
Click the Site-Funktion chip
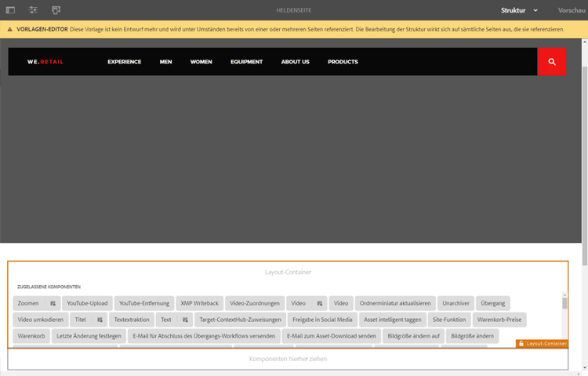[449, 320]
